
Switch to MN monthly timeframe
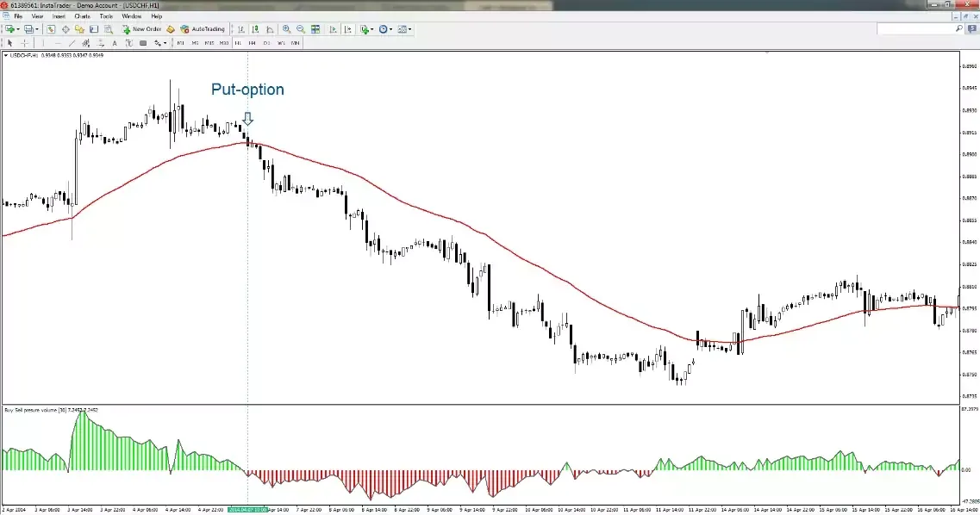click(295, 43)
